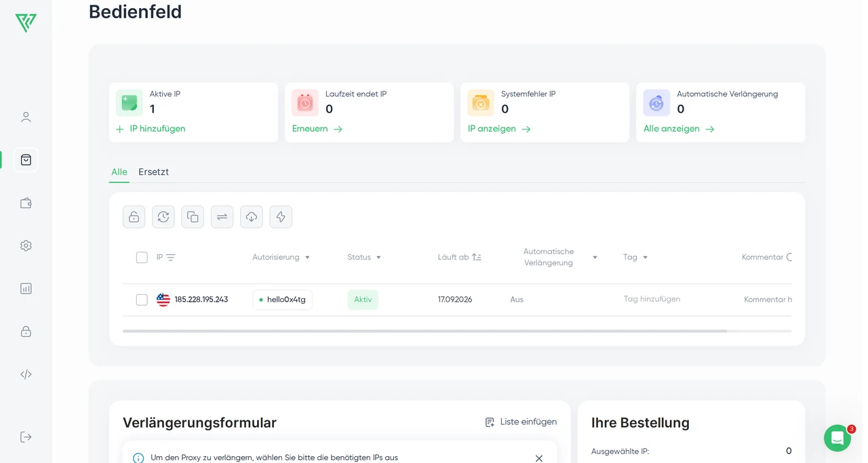Open the shopping bag sidebar icon
The image size is (868, 463).
click(26, 160)
